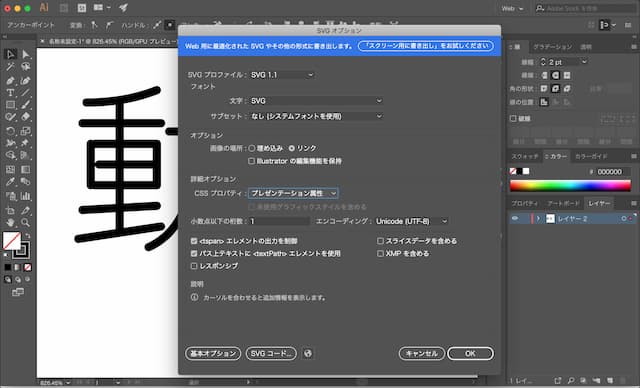This screenshot has height=388, width=640.
Task: Switch to the グラデーション tab
Action: (552, 47)
